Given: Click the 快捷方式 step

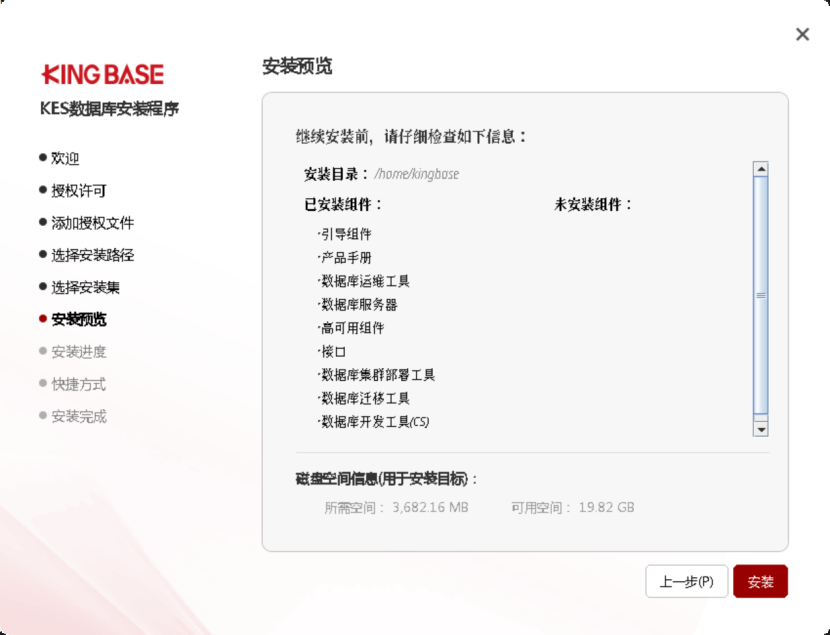Looking at the screenshot, I should pyautogui.click(x=78, y=384).
